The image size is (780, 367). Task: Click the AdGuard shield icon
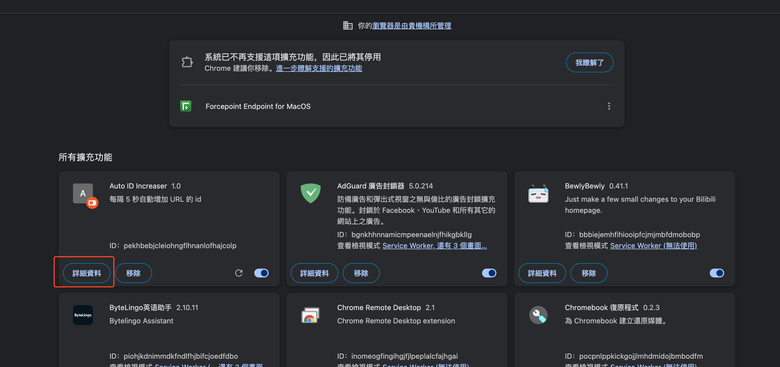310,193
